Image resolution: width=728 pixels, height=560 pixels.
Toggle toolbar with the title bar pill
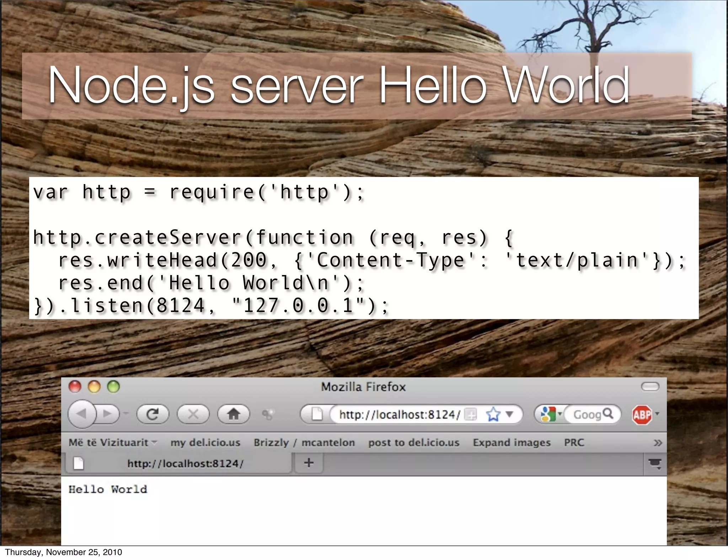pyautogui.click(x=650, y=387)
